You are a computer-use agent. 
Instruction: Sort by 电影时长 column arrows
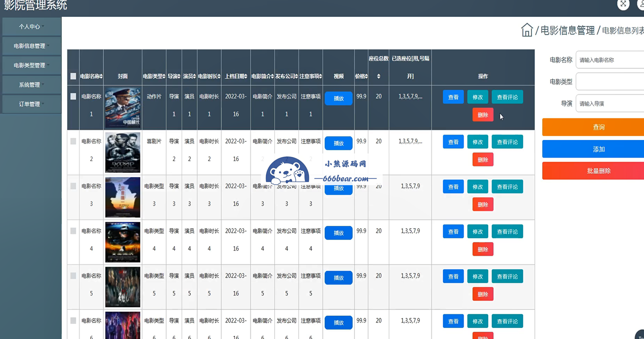219,76
